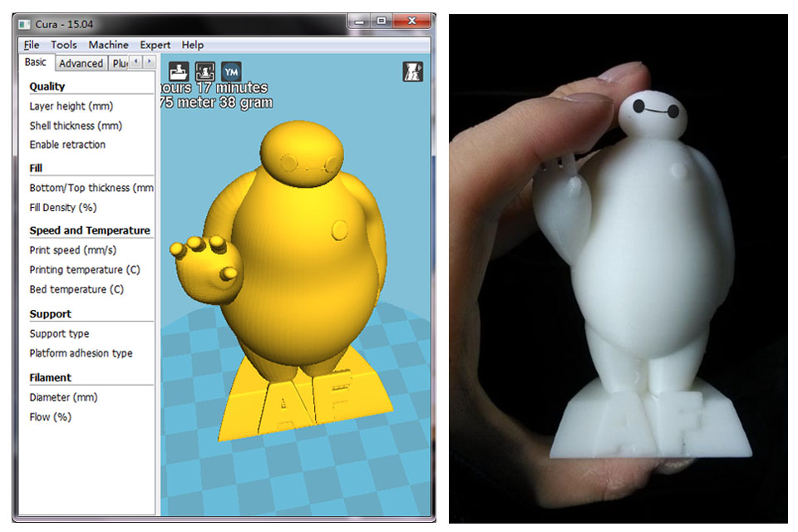Open the Help menu
The image size is (798, 532).
coord(192,45)
